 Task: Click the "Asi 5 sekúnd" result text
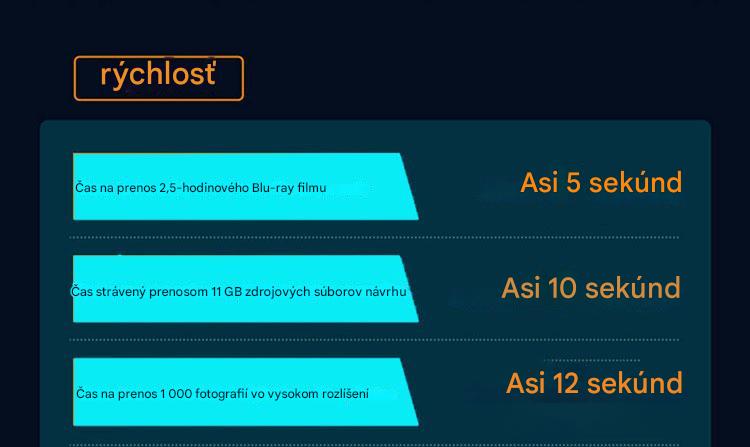coord(601,182)
